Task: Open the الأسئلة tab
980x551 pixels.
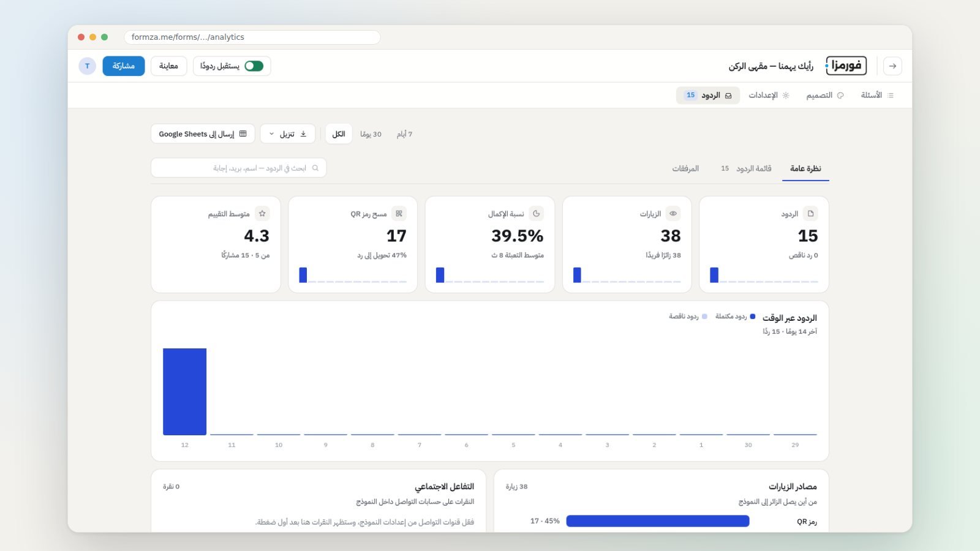Action: coord(877,96)
